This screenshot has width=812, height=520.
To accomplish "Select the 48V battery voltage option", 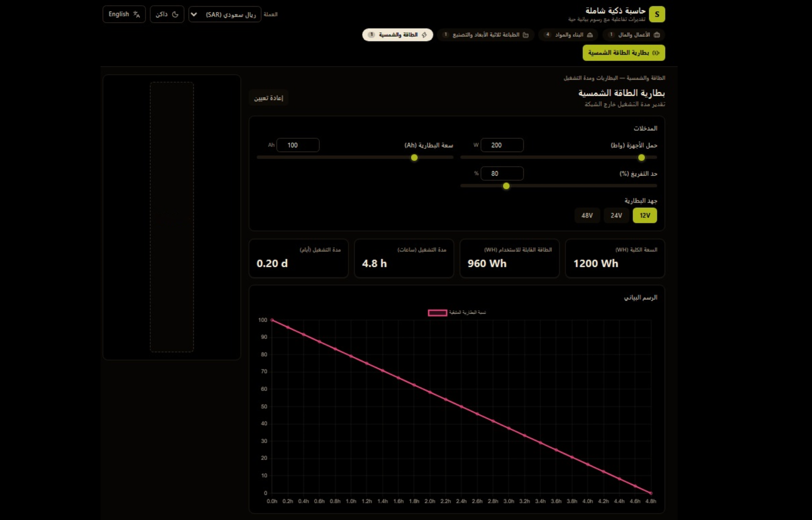I will point(587,216).
